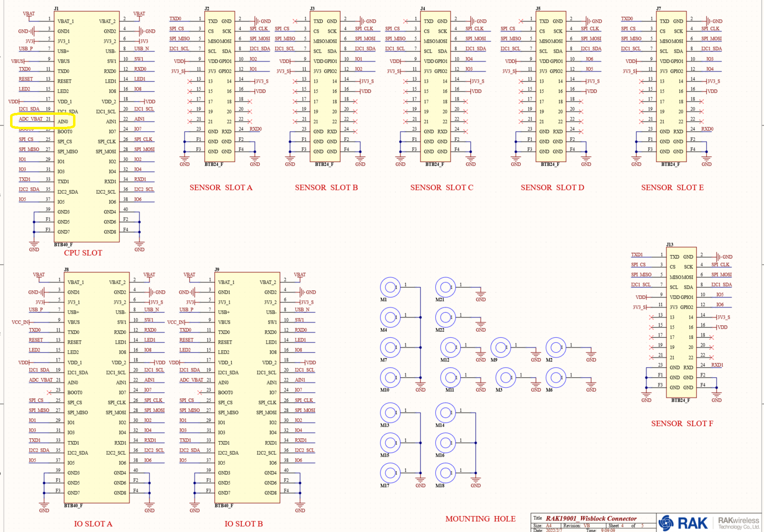Select the SENSOR SLOT F label

point(682,423)
